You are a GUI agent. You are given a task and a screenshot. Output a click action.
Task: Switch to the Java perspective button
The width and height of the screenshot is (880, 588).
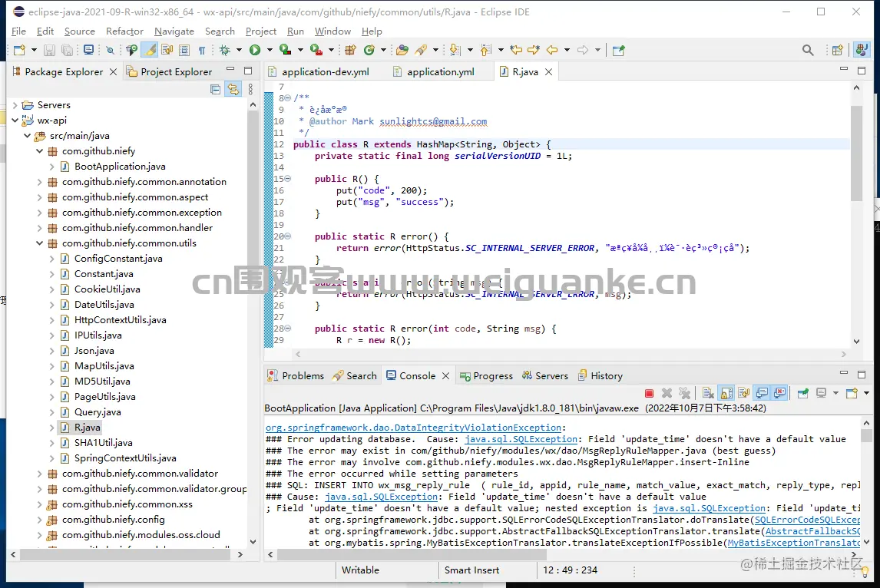862,50
